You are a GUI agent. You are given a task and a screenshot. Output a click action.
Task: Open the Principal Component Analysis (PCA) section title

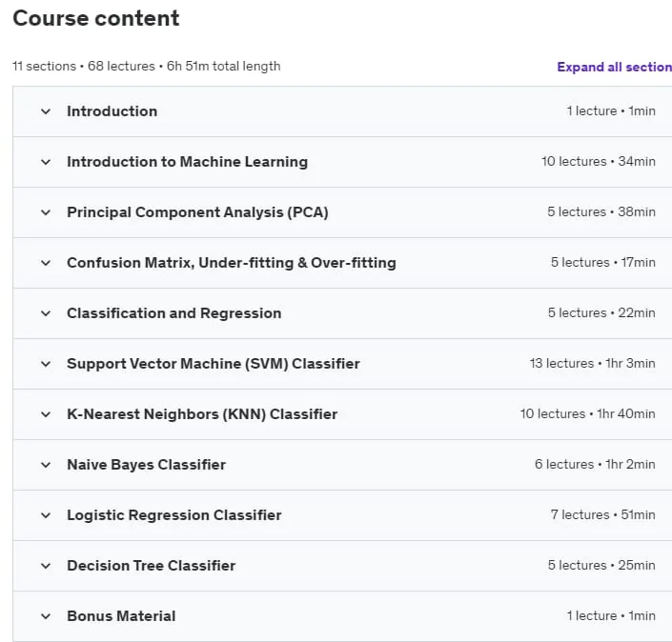[x=197, y=212]
